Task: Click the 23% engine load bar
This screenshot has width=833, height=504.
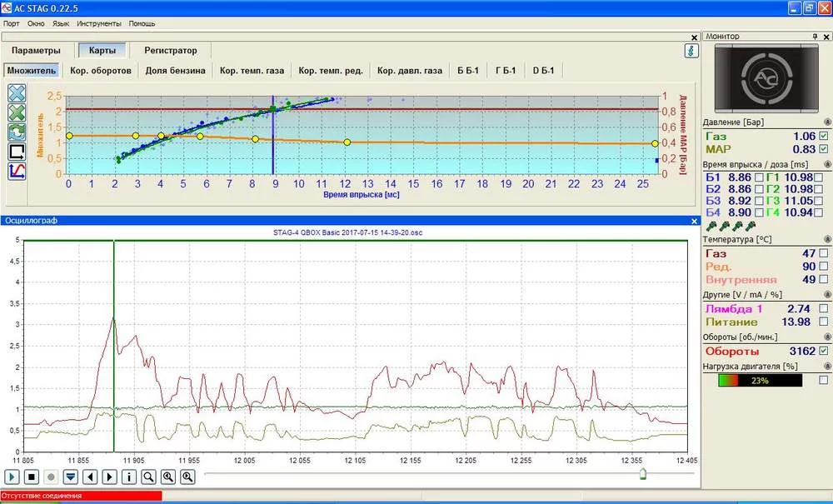Action: 761,380
